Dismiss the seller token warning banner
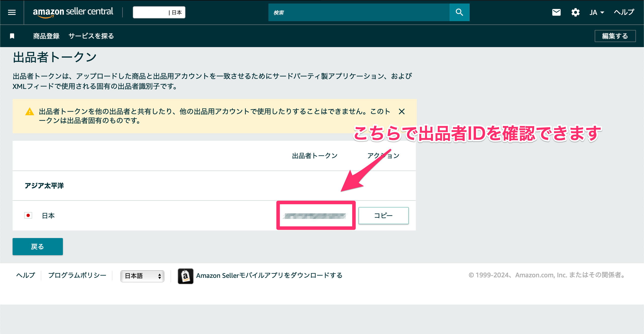The height and width of the screenshot is (334, 644). coord(402,112)
